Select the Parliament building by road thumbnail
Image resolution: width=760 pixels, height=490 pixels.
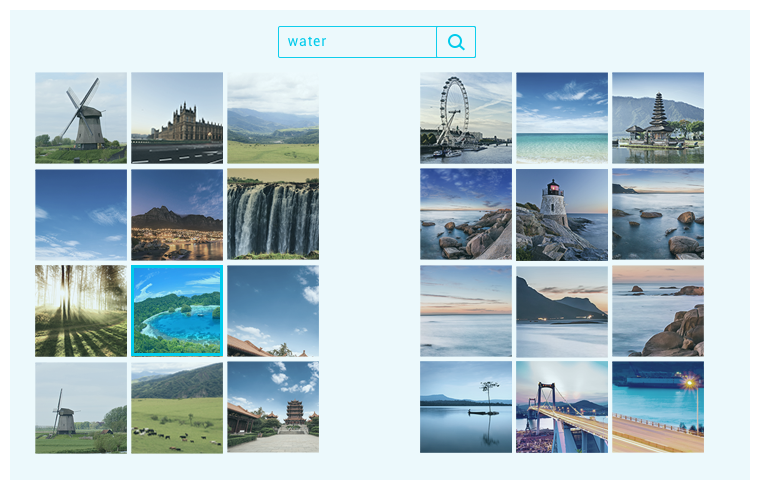point(177,118)
